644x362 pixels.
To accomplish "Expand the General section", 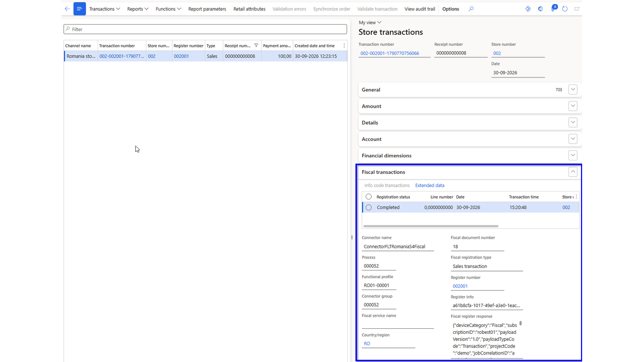I will pos(573,89).
